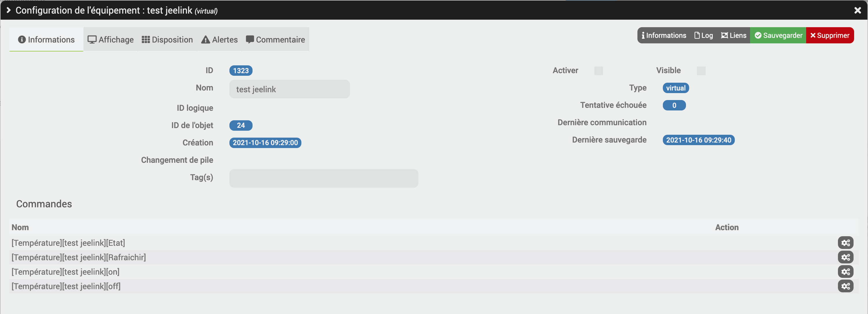Open settings gear for Rafraichir command

[x=845, y=257]
